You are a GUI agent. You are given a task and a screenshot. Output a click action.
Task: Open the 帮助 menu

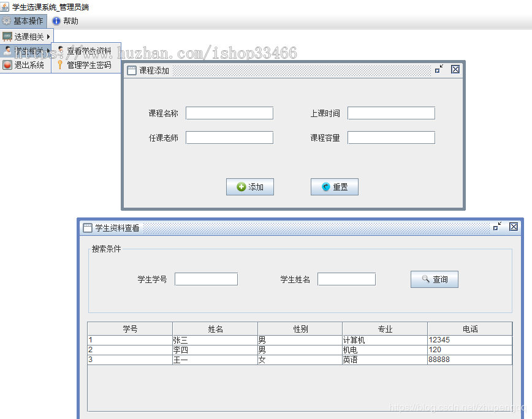pos(66,21)
